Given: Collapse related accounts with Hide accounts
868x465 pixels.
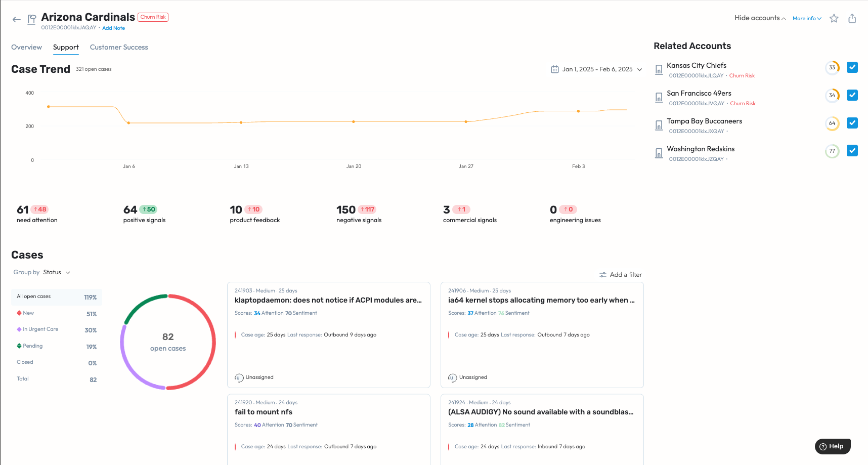Looking at the screenshot, I should (760, 18).
